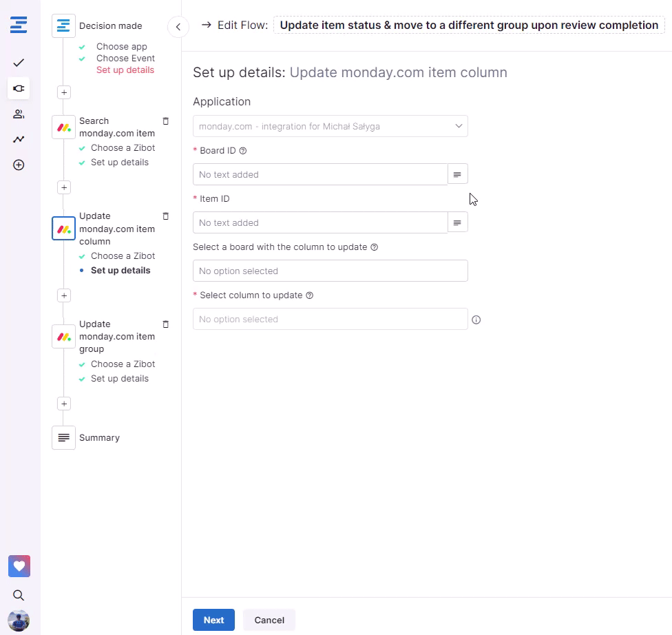This screenshot has width=672, height=635.
Task: Delete the Search monday.com item step
Action: (165, 121)
